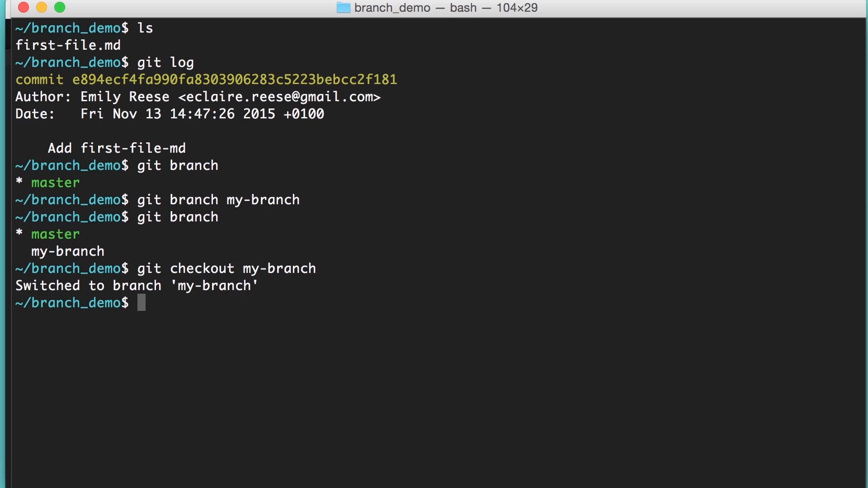Click the commit message 'Add first-file-md'
The height and width of the screenshot is (488, 868).
click(117, 148)
